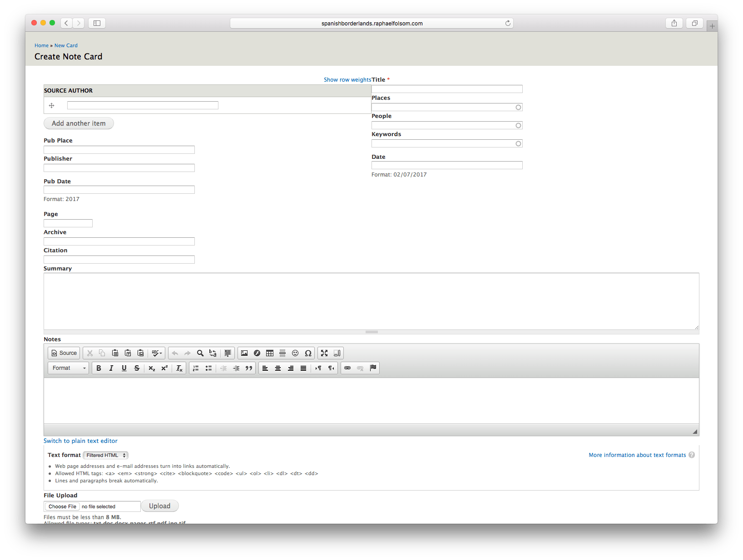743x560 pixels.
Task: Toggle Superscript formatting
Action: (164, 368)
